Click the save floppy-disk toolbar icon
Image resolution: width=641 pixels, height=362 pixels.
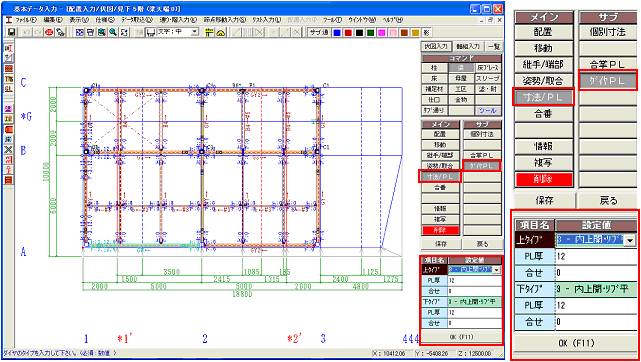click(11, 32)
